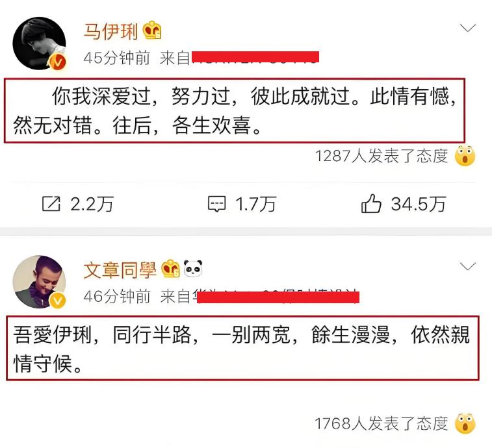The height and width of the screenshot is (448, 492).
Task: Expand options chevron on 马伊琍's post
Action: (x=468, y=28)
